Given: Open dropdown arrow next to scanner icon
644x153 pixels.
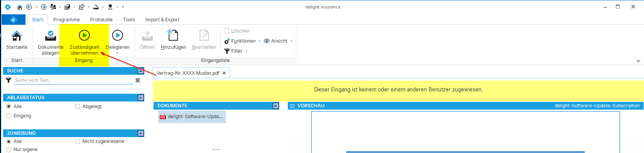Looking at the screenshot, I should click(103, 7).
